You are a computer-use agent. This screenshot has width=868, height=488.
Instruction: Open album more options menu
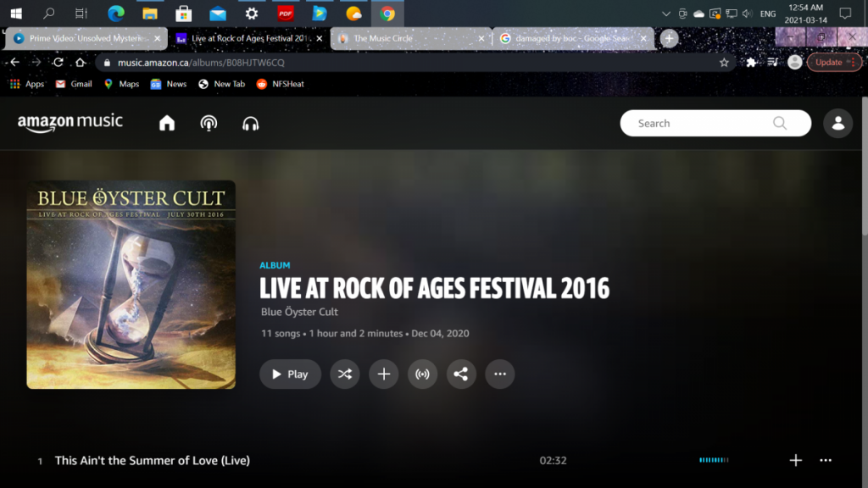coord(500,374)
